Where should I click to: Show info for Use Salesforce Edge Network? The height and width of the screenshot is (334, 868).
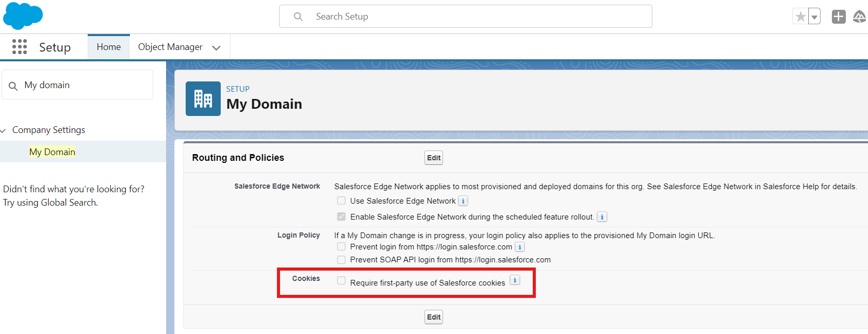(x=463, y=201)
